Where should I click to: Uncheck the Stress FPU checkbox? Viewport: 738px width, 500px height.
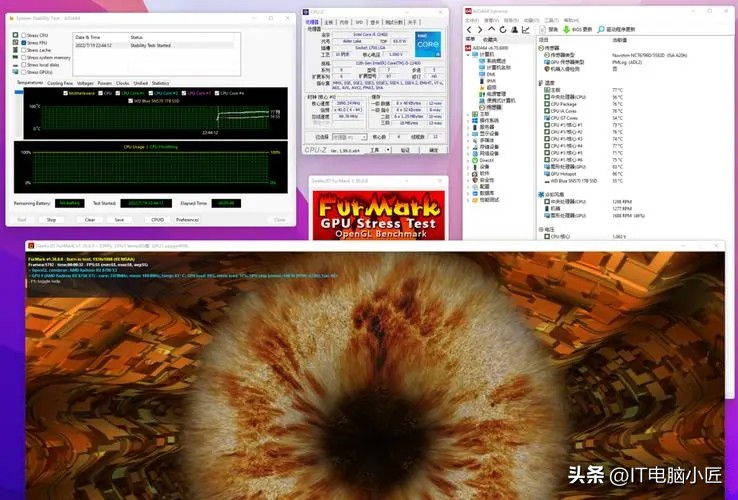[24, 43]
